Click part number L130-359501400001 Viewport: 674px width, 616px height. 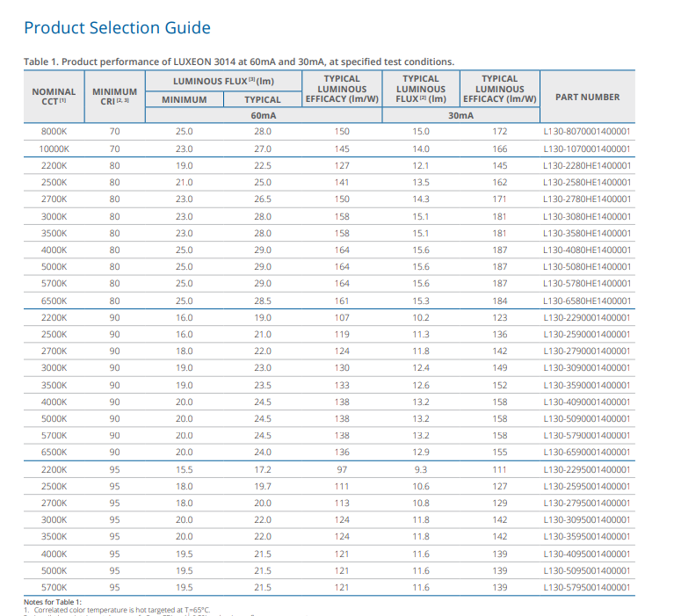click(x=587, y=537)
